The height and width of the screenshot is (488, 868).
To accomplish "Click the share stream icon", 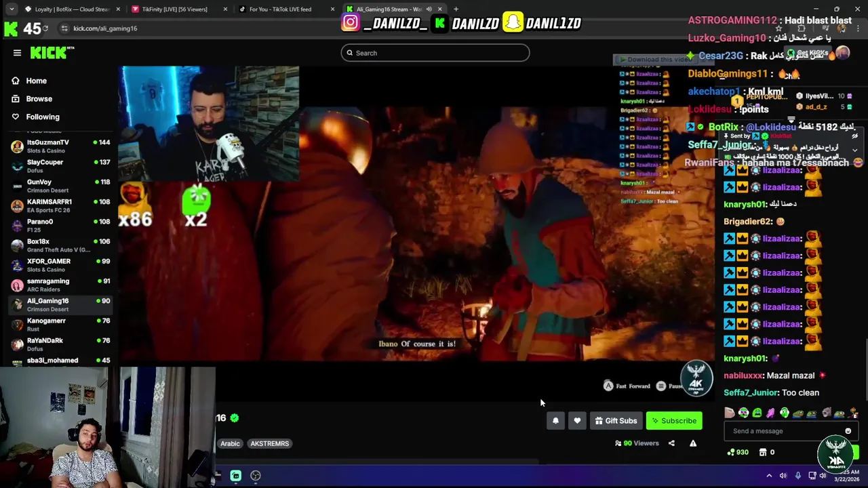I will [x=671, y=443].
